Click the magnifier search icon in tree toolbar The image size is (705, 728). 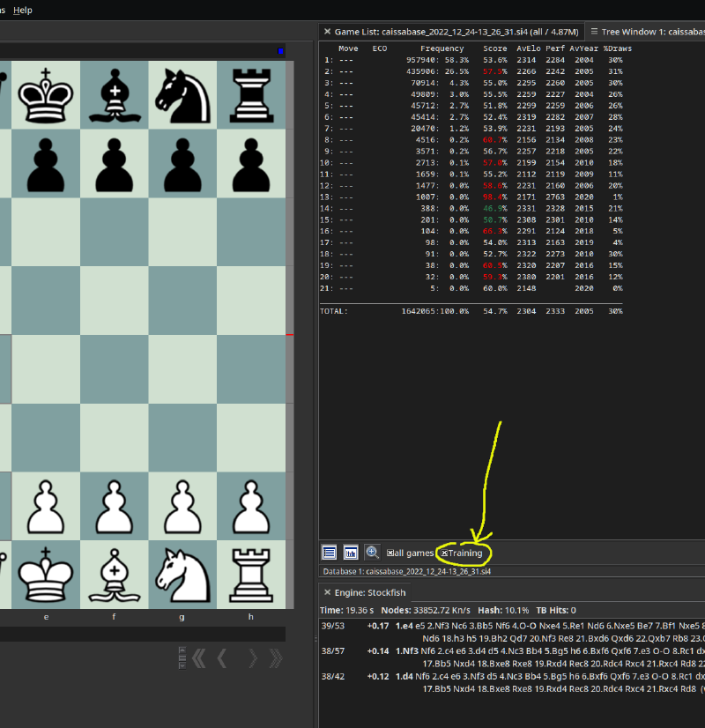[x=372, y=553]
